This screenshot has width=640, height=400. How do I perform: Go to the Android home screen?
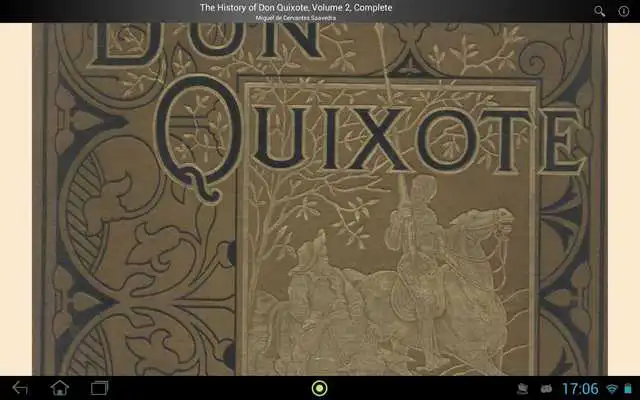(60, 388)
